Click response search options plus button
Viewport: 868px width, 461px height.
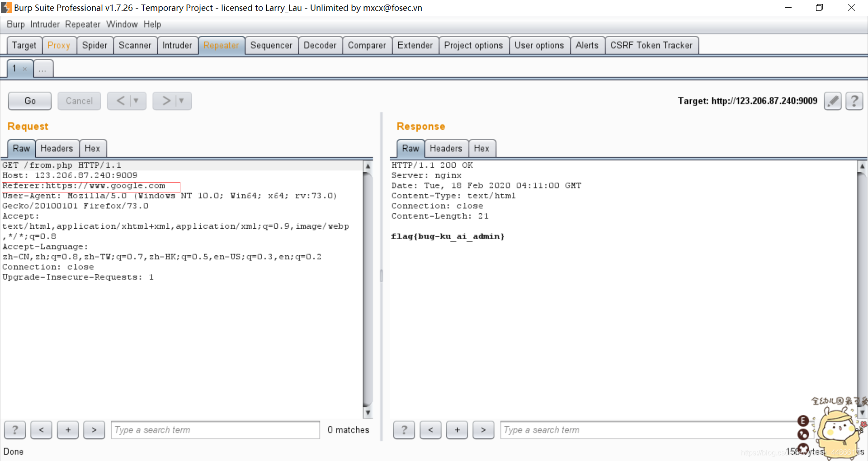click(x=457, y=430)
